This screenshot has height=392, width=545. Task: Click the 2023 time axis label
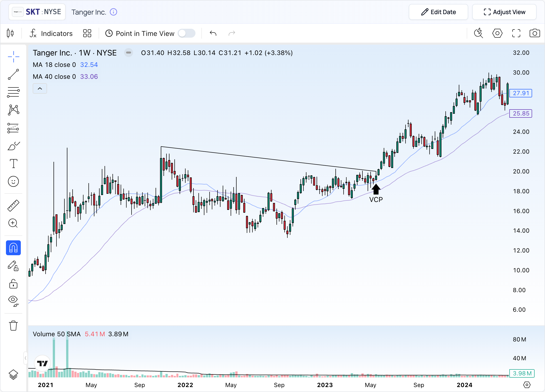click(325, 385)
